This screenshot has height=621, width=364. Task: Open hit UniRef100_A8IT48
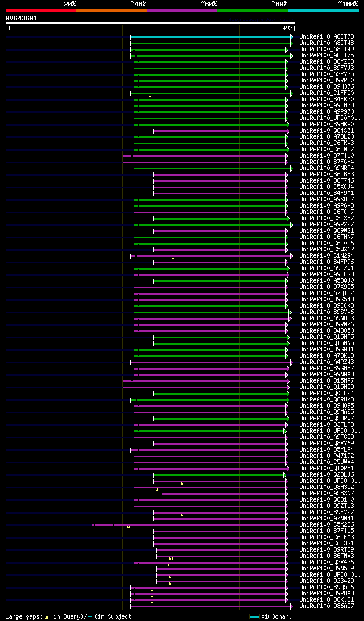pos(327,43)
